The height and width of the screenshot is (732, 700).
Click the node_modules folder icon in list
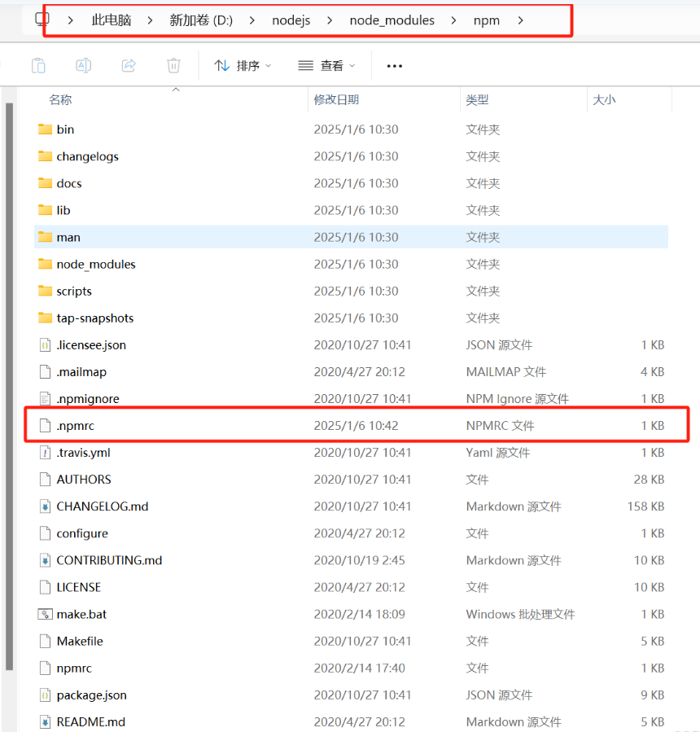pos(45,264)
